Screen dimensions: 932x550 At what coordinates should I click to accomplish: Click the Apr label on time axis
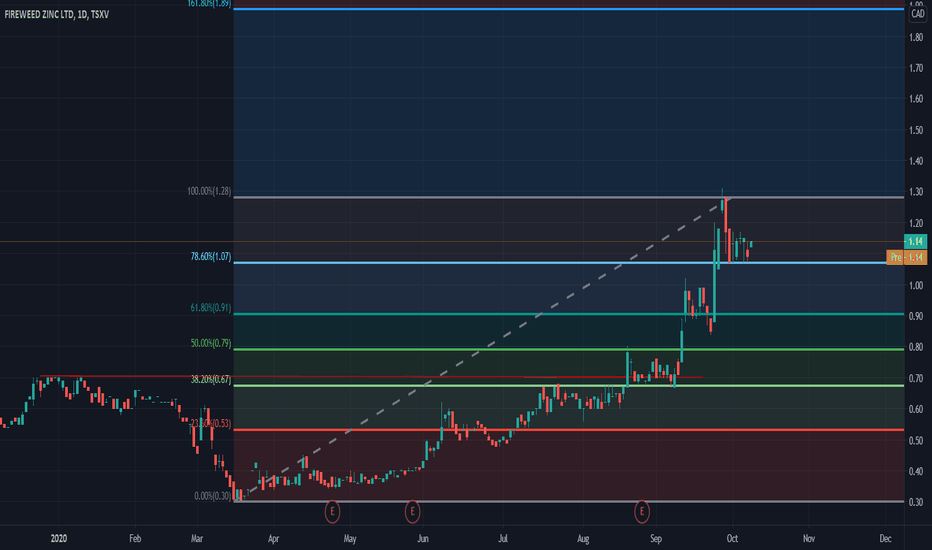coord(273,539)
